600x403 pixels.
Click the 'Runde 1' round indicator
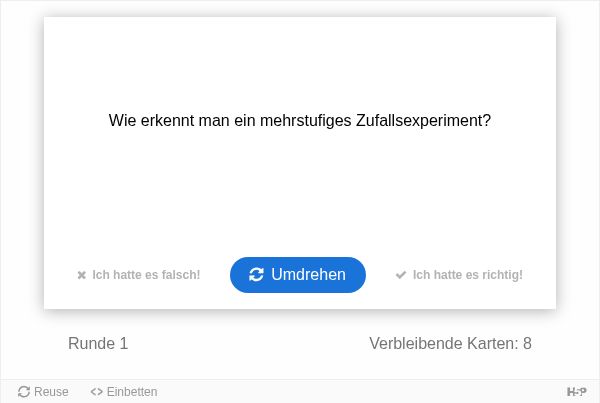coord(98,343)
